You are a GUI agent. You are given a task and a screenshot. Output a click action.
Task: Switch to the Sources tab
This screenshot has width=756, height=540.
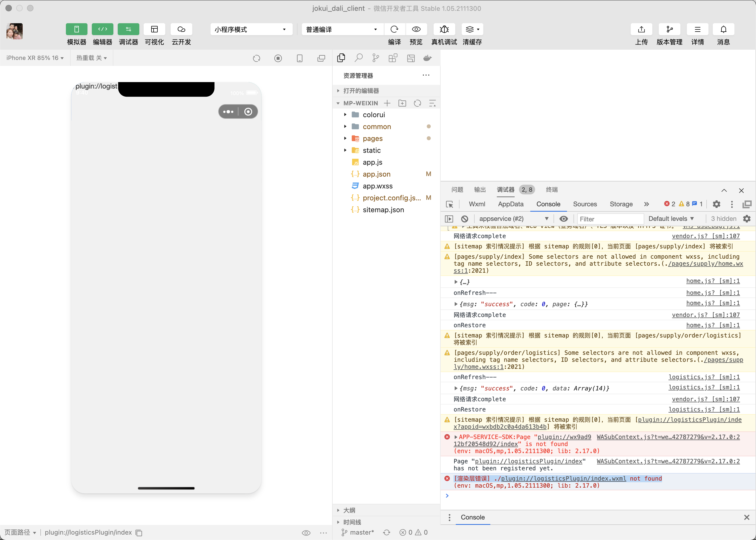tap(585, 204)
